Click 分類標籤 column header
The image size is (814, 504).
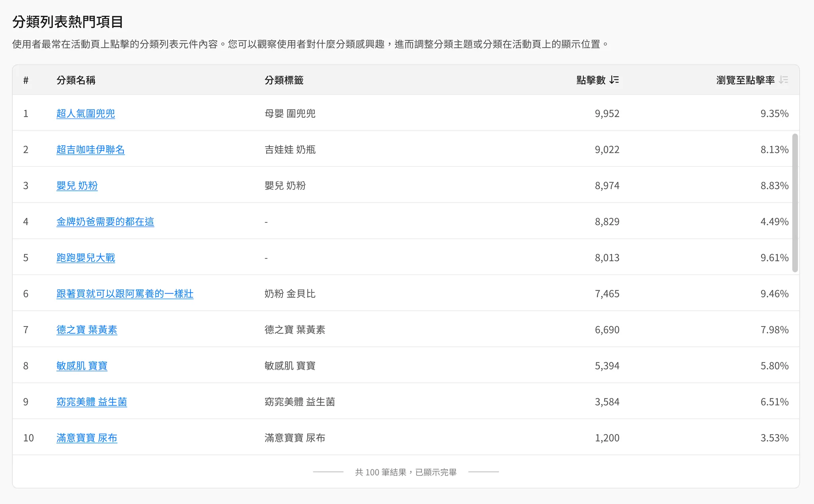(284, 80)
